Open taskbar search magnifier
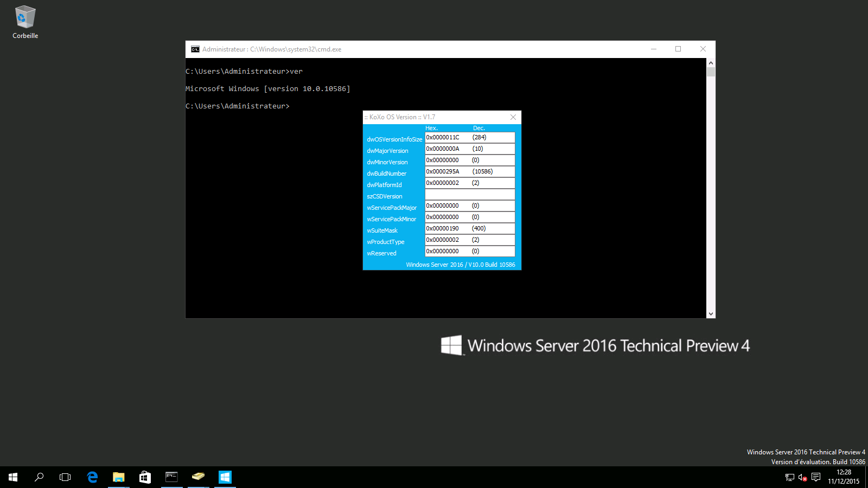Viewport: 868px width, 488px height. pos(39,477)
